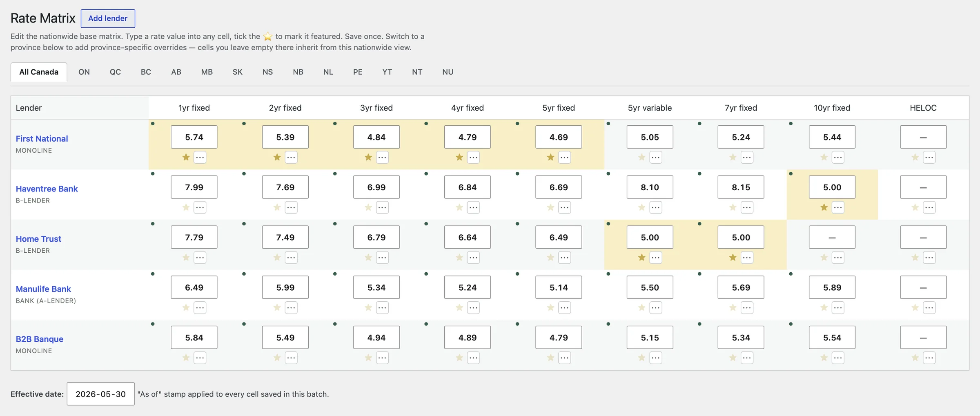Mark First National HELOC as featured
The height and width of the screenshot is (416, 980).
[x=915, y=157]
